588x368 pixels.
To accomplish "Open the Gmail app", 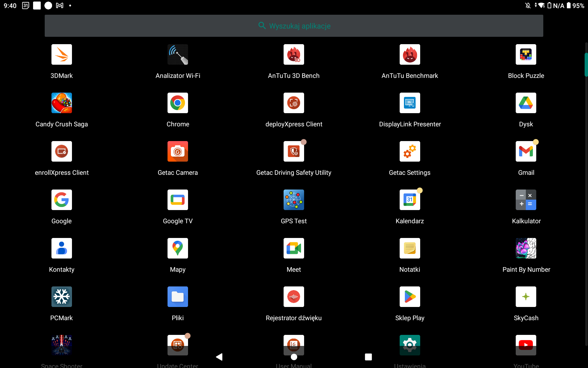I will click(x=526, y=151).
